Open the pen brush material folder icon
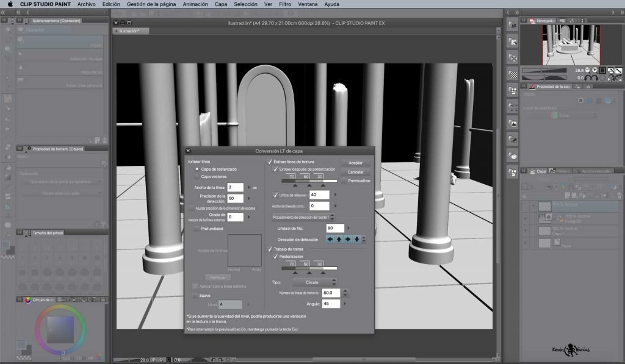 [513, 140]
